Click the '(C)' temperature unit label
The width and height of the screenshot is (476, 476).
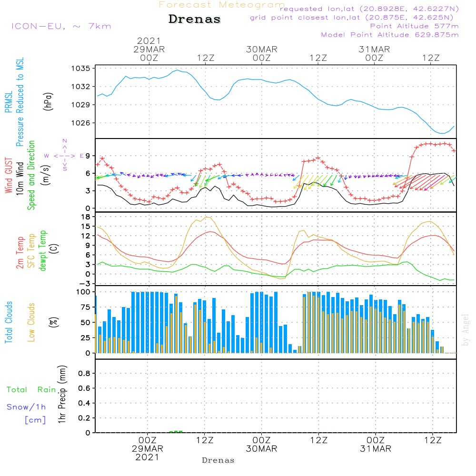coord(54,248)
